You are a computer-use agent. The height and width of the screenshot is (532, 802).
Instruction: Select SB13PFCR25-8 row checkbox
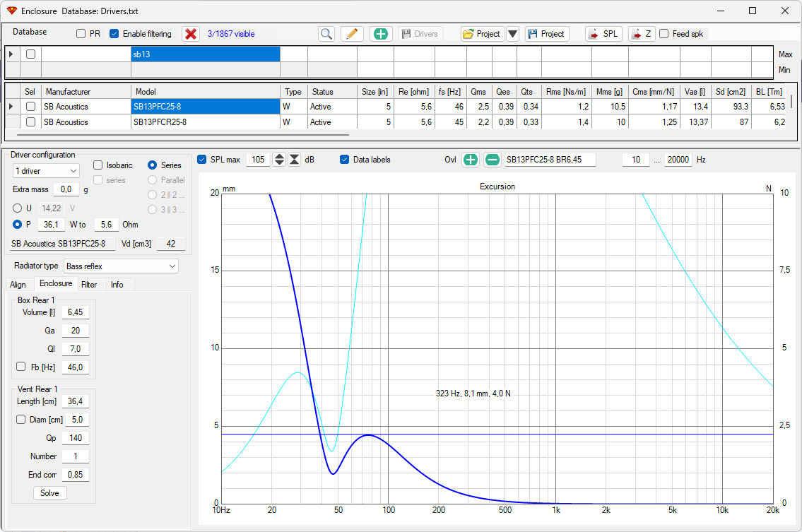tap(30, 122)
